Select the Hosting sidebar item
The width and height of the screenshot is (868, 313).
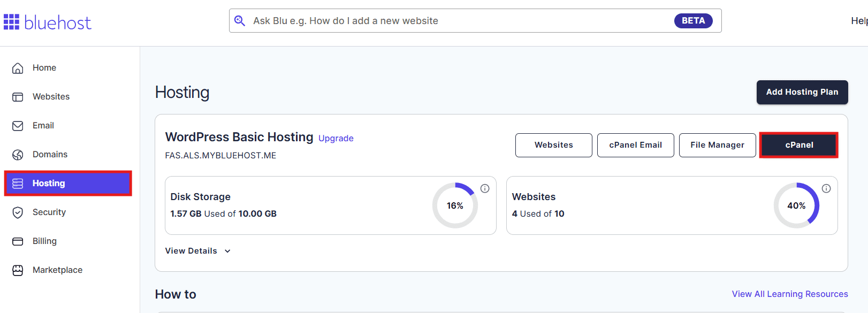68,184
